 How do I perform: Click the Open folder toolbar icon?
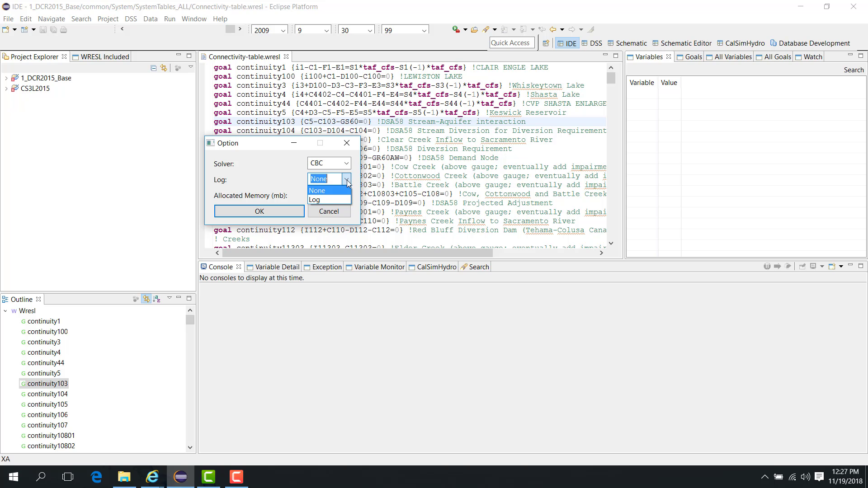[474, 30]
